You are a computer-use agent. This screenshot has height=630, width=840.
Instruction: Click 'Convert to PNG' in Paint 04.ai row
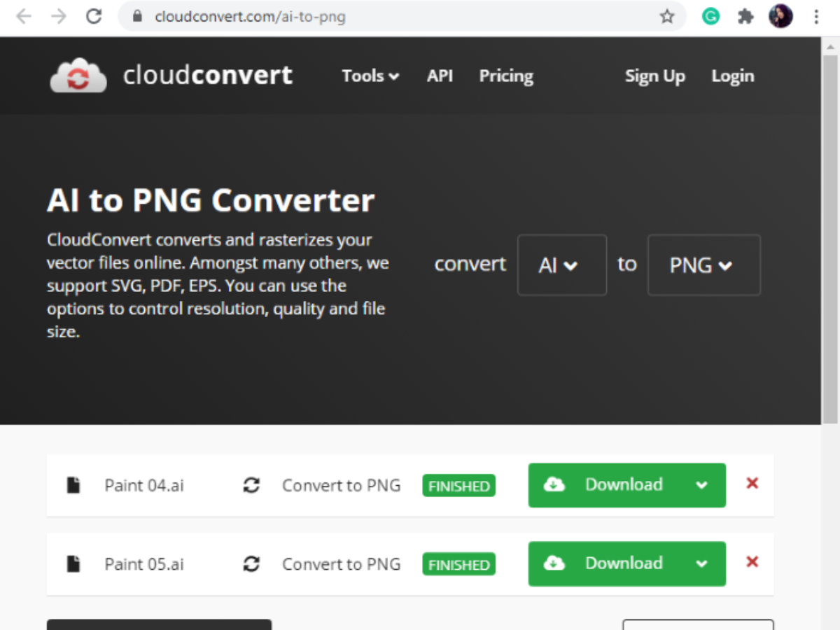pos(342,485)
